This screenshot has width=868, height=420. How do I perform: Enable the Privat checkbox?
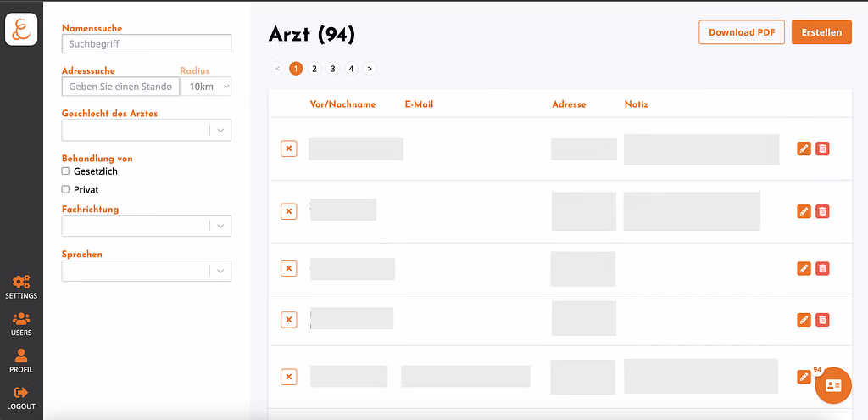coord(65,189)
